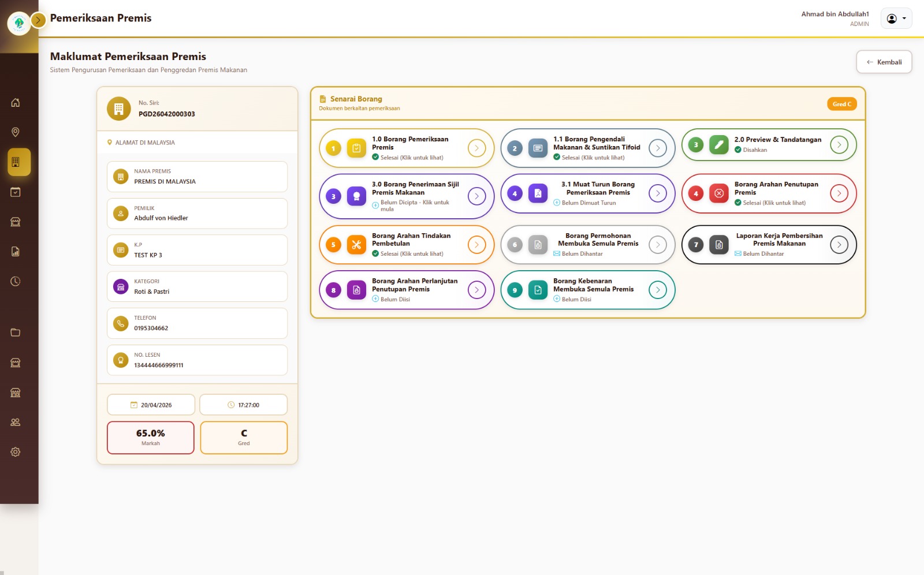
Task: Click the Kategori Roti & Pastri field
Action: [x=197, y=287]
